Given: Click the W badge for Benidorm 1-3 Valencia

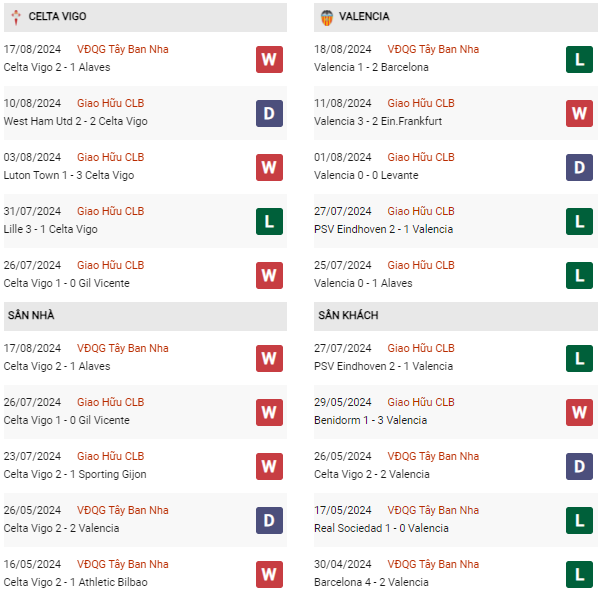Looking at the screenshot, I should click(x=579, y=412).
